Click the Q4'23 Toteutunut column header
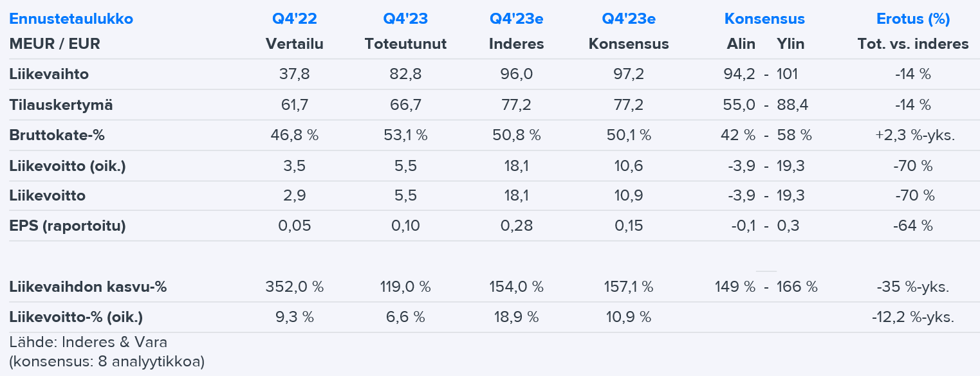This screenshot has width=980, height=376. (405, 19)
